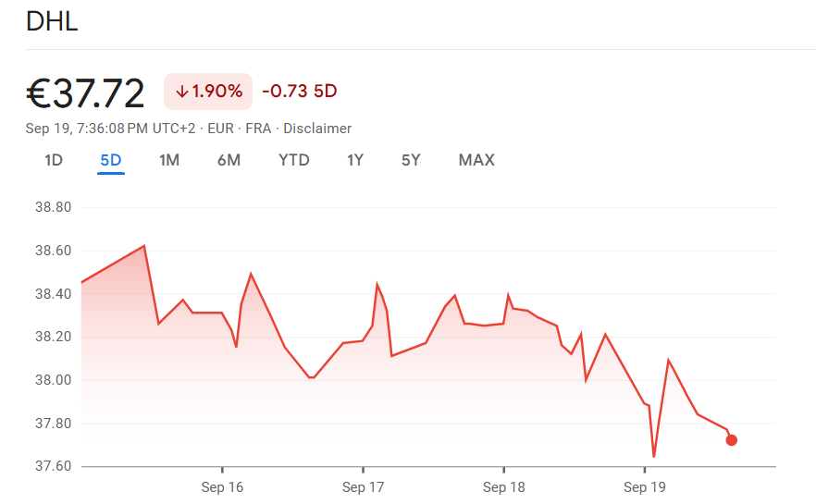Click the Sep 17 axis label
The width and height of the screenshot is (816, 504).
click(363, 486)
